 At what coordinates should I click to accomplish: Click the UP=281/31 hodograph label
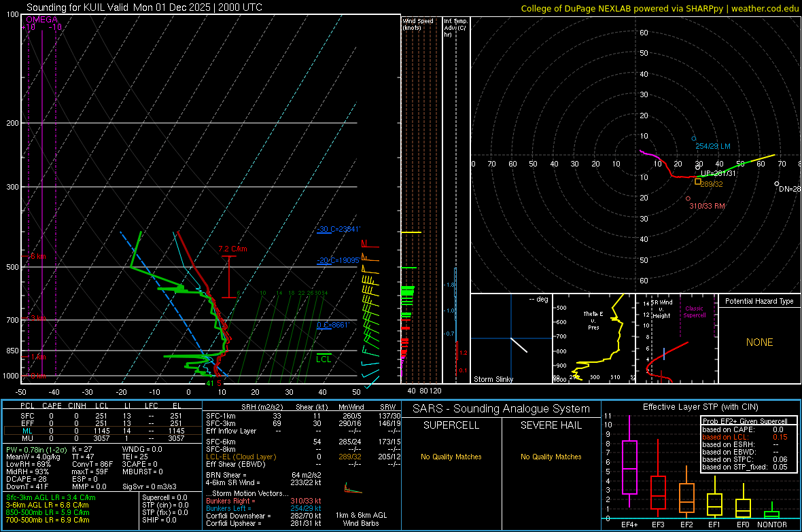[718, 173]
